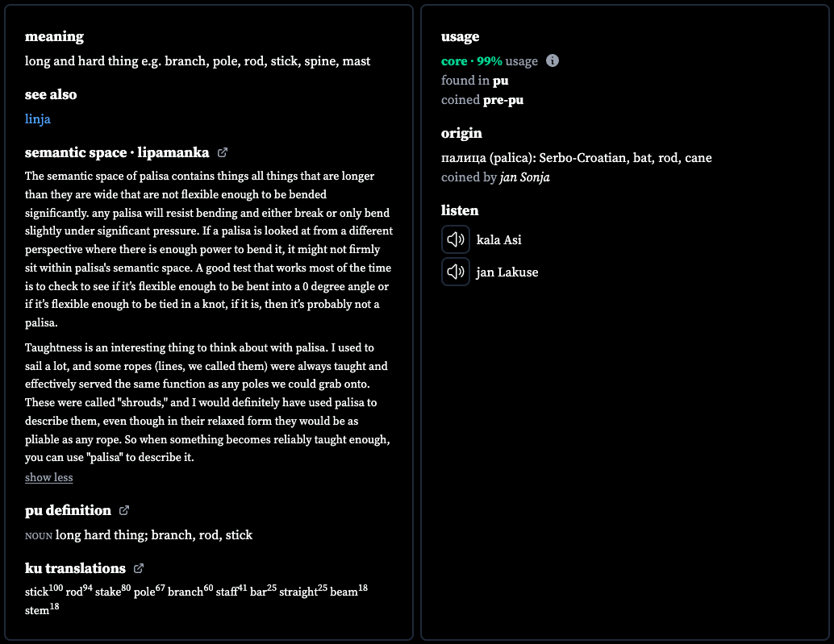Click the jan Lakuse speaker name
This screenshot has height=644, width=834.
click(x=507, y=272)
